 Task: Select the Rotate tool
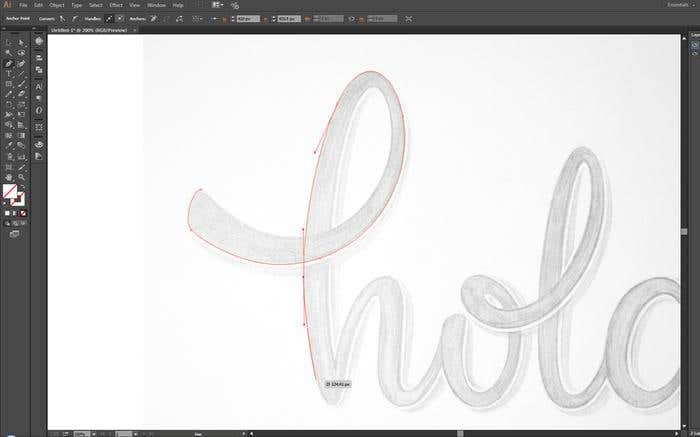pyautogui.click(x=8, y=105)
